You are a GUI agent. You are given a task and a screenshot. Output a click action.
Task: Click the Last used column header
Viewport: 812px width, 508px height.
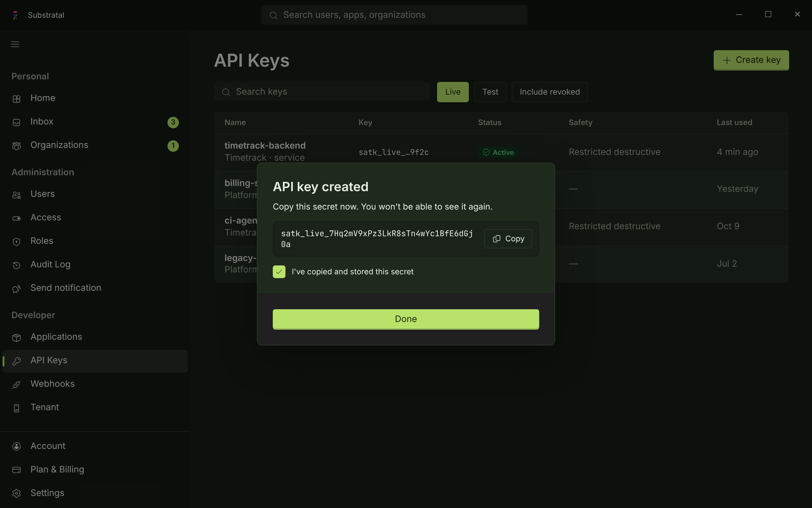(734, 123)
